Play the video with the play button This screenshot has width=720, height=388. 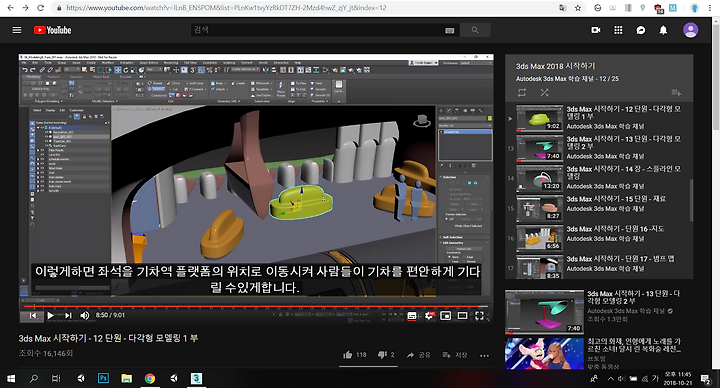(51, 315)
